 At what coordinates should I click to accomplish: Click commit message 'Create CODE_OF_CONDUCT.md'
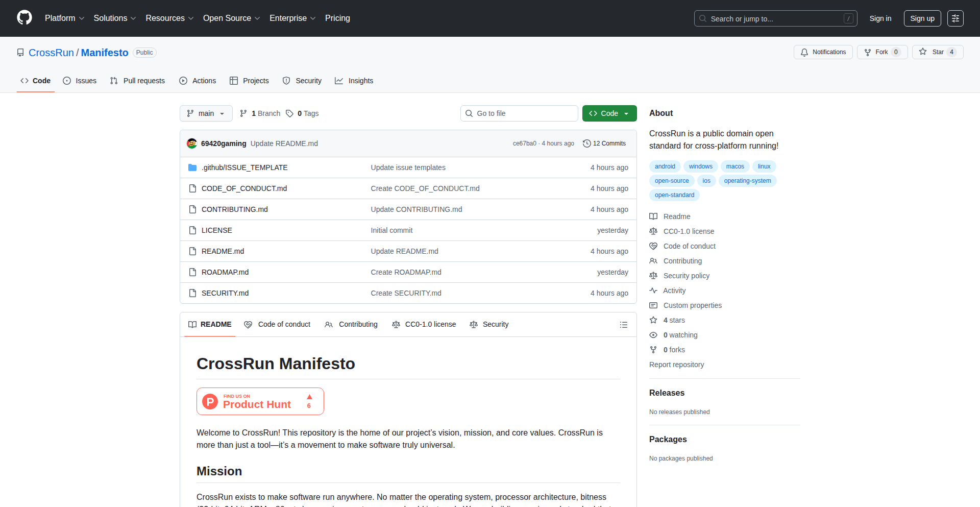point(425,188)
